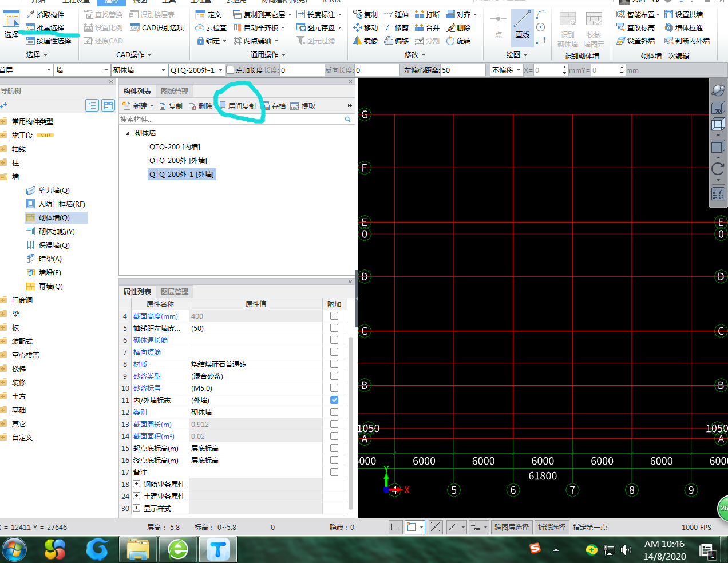
Task: Open the Windows Start button
Action: pos(14,550)
